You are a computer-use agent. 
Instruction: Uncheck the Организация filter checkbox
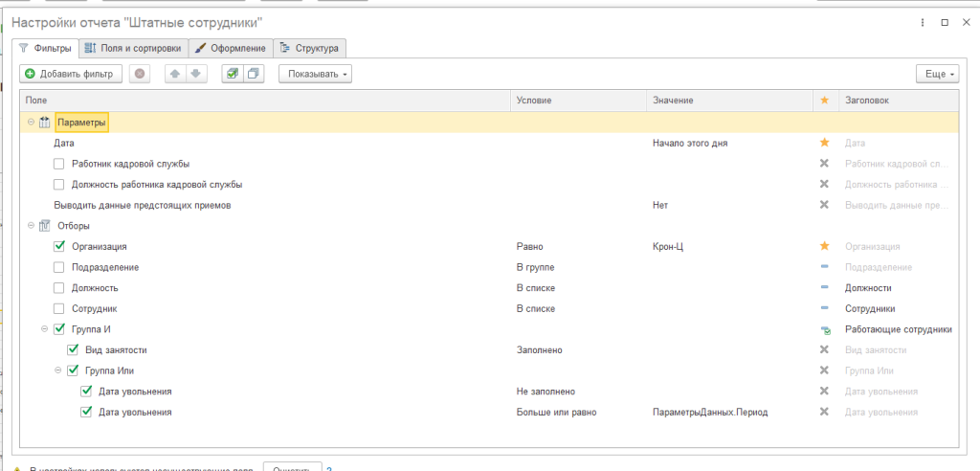[x=59, y=246]
